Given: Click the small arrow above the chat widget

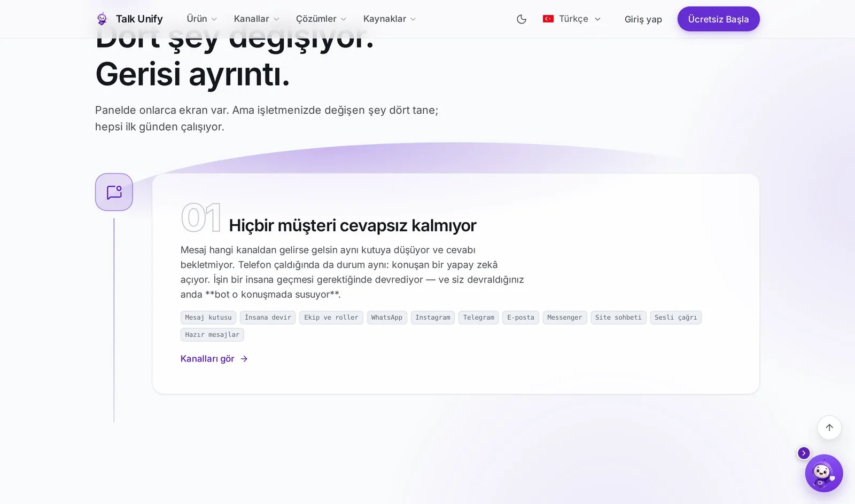Looking at the screenshot, I should [x=804, y=453].
